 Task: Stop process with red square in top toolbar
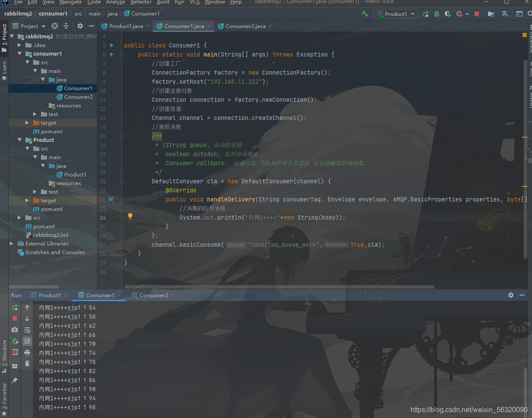click(477, 14)
